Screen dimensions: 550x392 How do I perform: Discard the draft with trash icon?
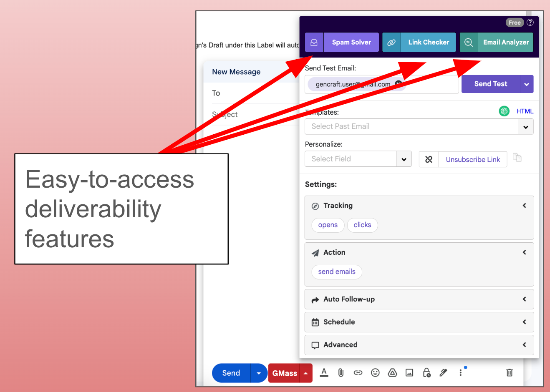510,372
